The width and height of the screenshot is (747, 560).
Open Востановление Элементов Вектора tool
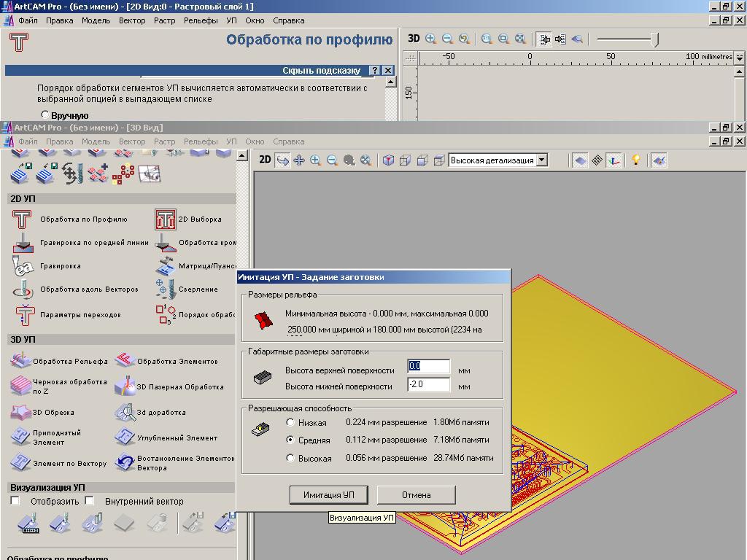point(125,462)
